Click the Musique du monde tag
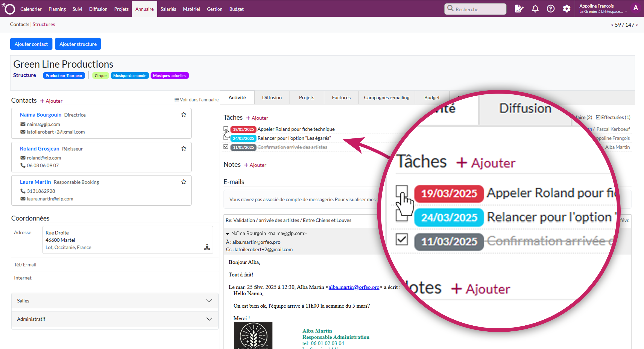The height and width of the screenshot is (349, 644). [x=130, y=76]
